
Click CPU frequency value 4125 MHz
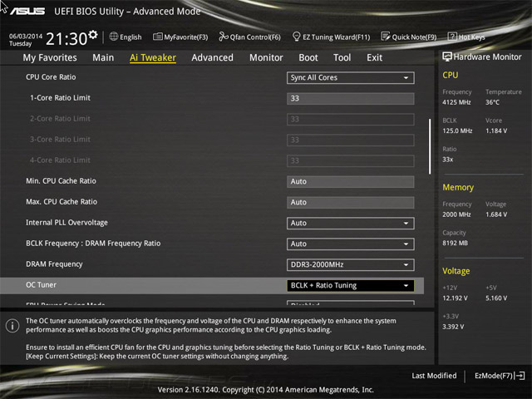pos(456,102)
